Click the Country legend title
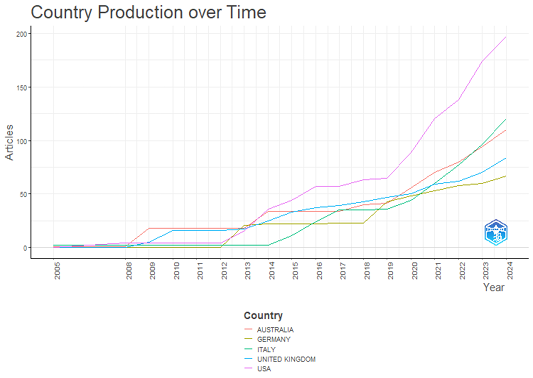 [x=263, y=315]
